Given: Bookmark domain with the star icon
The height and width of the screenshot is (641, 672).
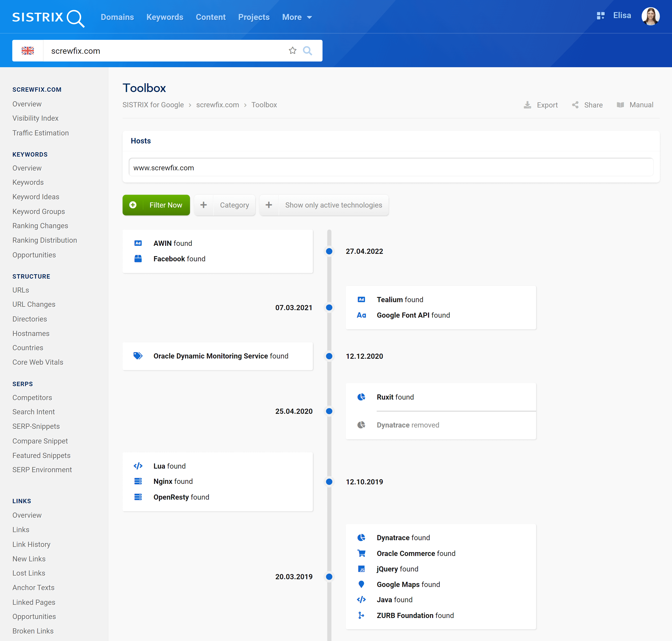Looking at the screenshot, I should 292,51.
